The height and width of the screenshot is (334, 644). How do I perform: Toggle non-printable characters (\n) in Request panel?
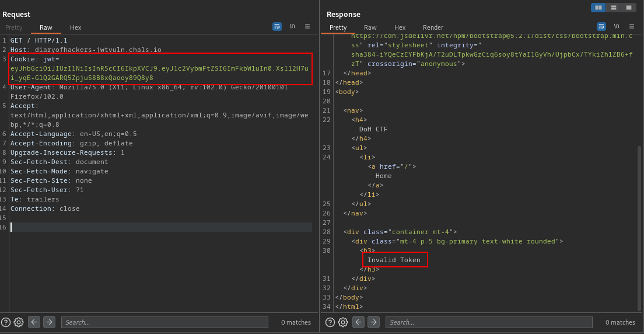[292, 26]
